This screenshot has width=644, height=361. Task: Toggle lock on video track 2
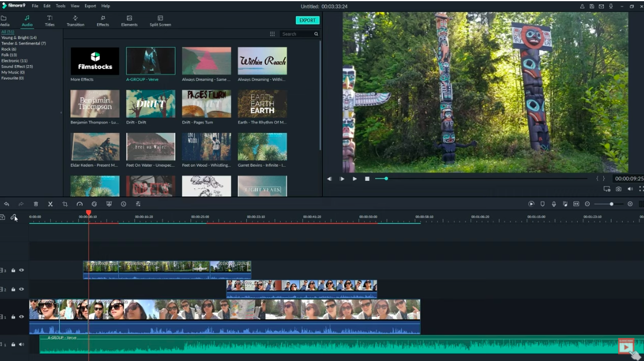[13, 290]
